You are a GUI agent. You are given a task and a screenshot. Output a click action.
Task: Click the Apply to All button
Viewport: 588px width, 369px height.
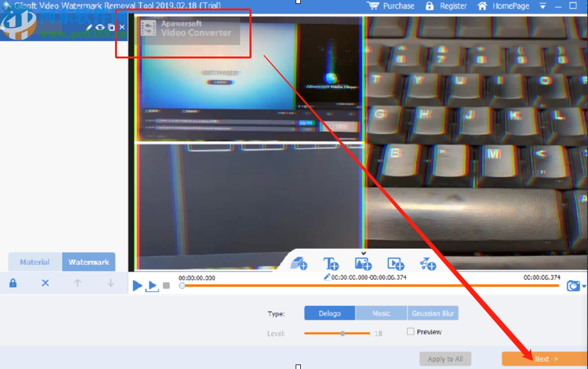445,359
